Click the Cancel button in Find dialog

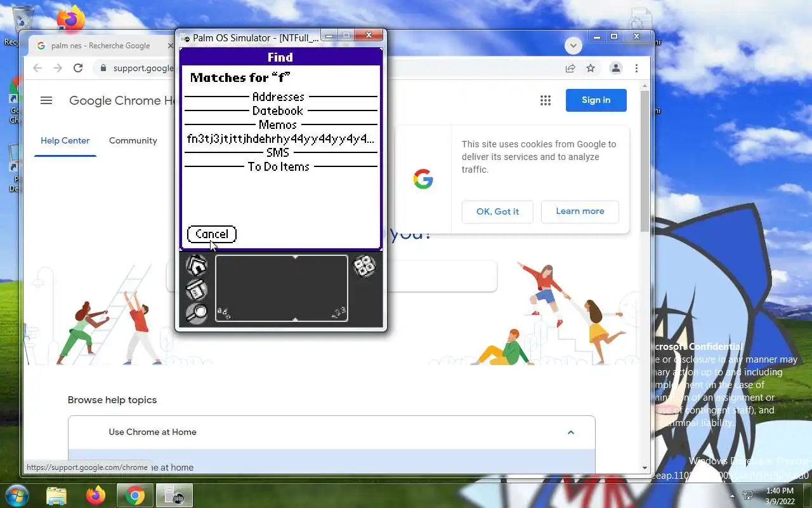212,234
